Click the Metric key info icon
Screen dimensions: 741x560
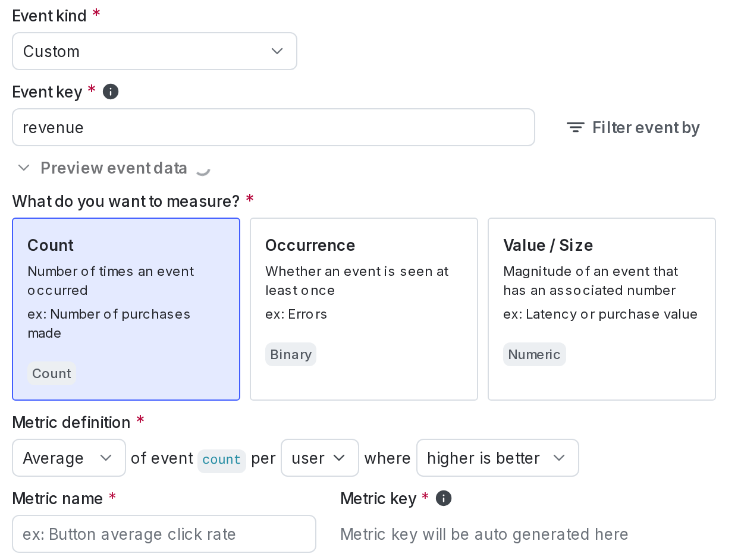point(443,498)
